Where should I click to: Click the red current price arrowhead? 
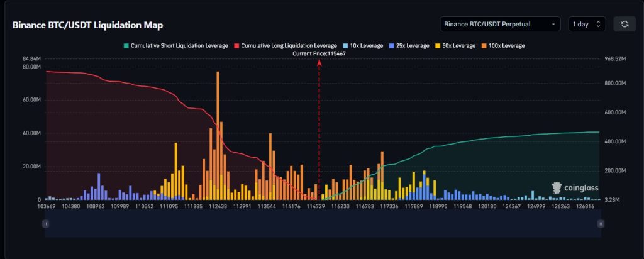pos(319,63)
